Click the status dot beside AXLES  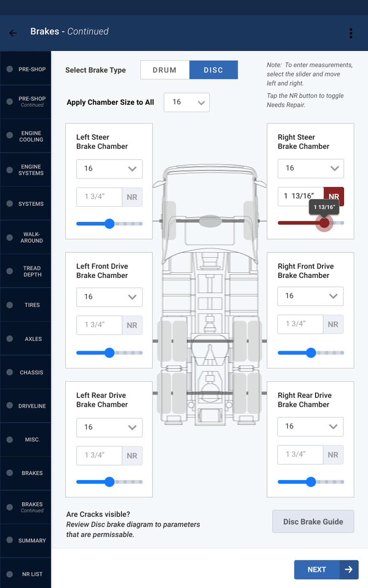pyautogui.click(x=10, y=339)
